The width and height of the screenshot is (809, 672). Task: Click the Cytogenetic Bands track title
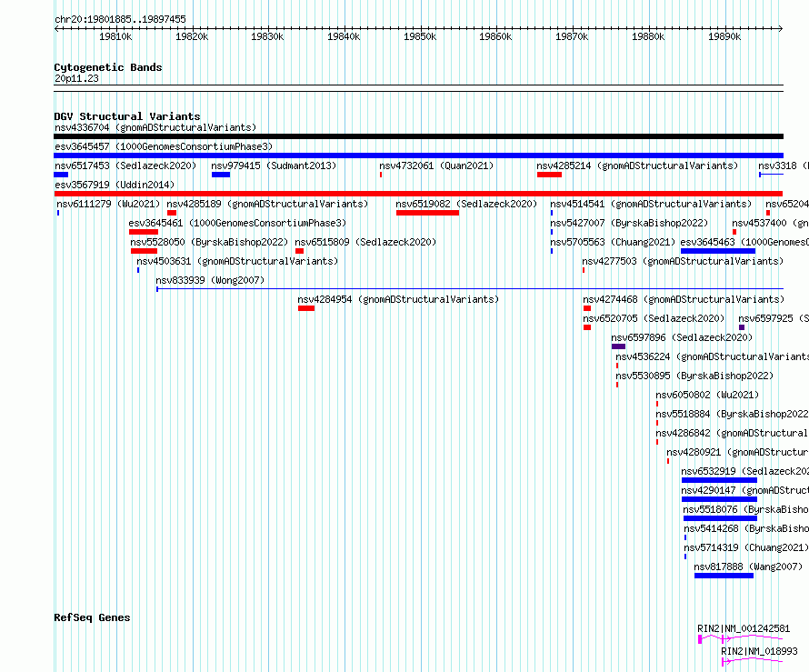pos(108,67)
